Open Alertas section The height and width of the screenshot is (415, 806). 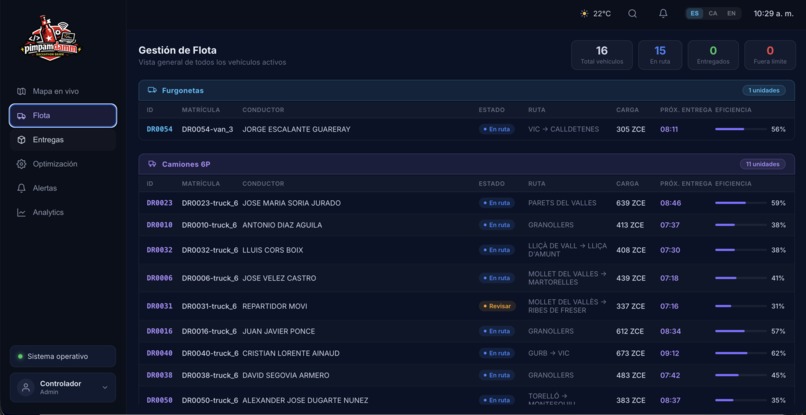click(63, 188)
